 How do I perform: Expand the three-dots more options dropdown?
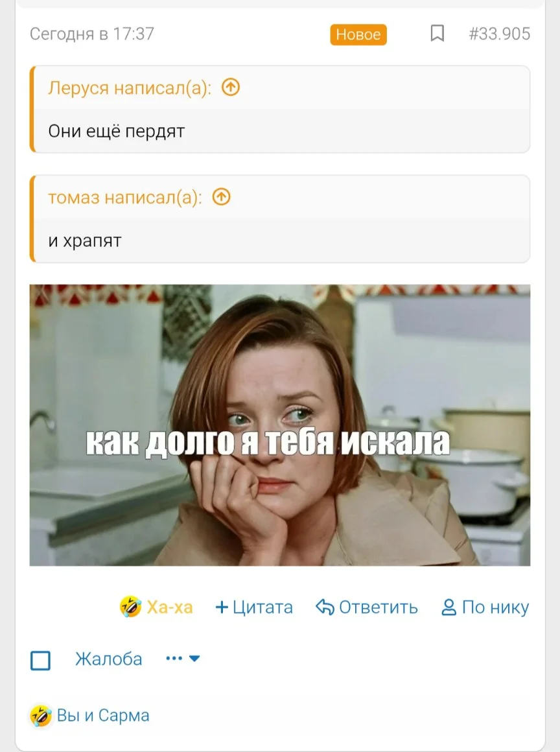pos(183,659)
